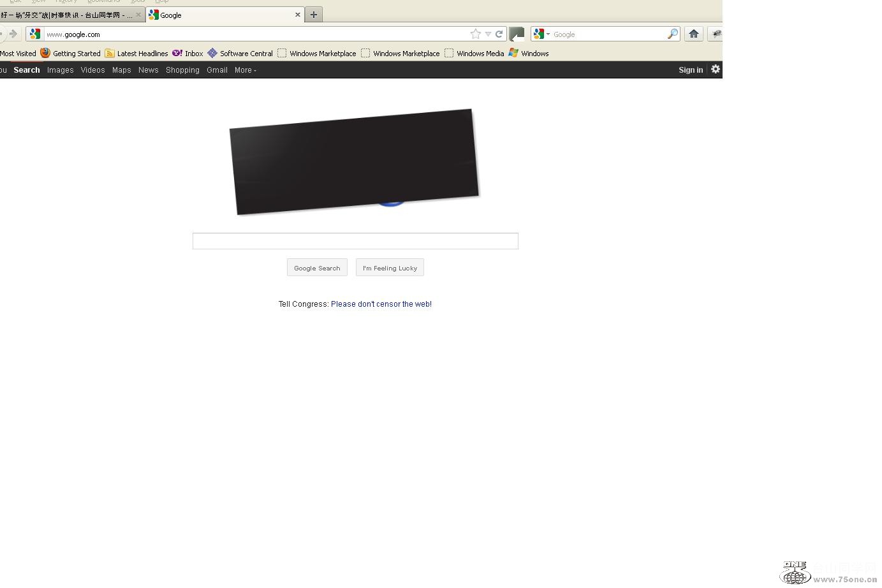Expand the More dropdown in Google bar
The width and height of the screenshot is (882, 588).
point(245,70)
